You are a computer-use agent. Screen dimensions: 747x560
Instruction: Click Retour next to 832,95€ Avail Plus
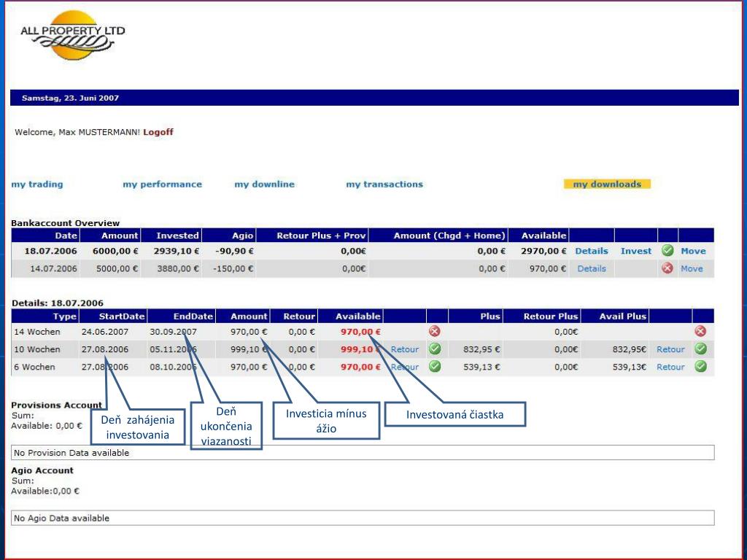[670, 349]
